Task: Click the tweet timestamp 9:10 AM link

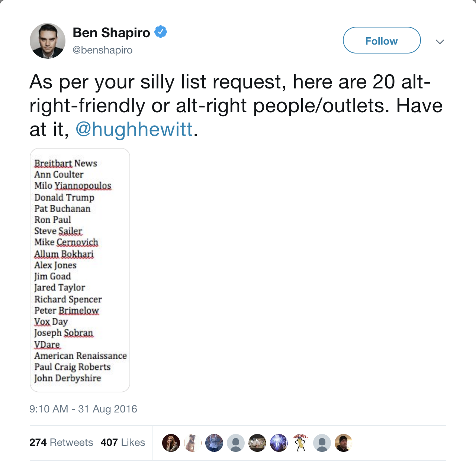Action: pos(83,409)
